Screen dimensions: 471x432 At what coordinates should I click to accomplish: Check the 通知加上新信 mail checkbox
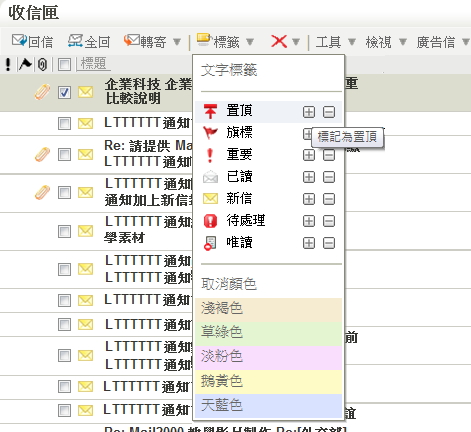pyautogui.click(x=64, y=193)
